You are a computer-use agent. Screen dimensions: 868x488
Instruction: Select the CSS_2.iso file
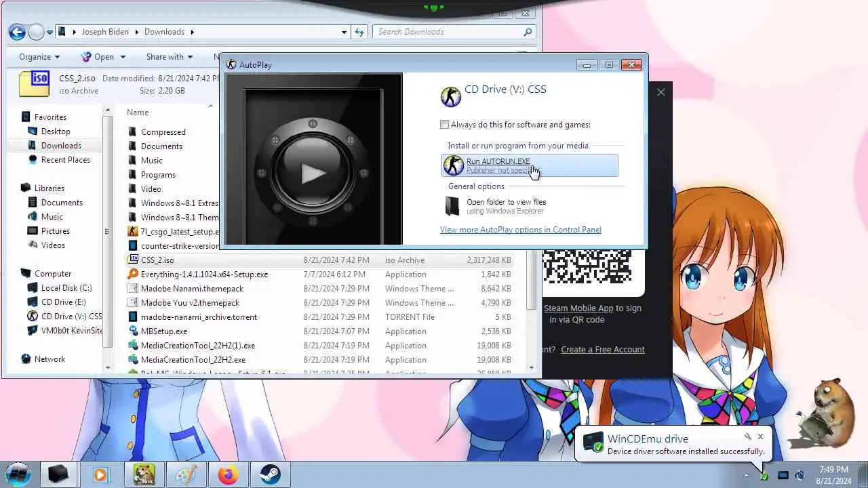(x=319, y=260)
